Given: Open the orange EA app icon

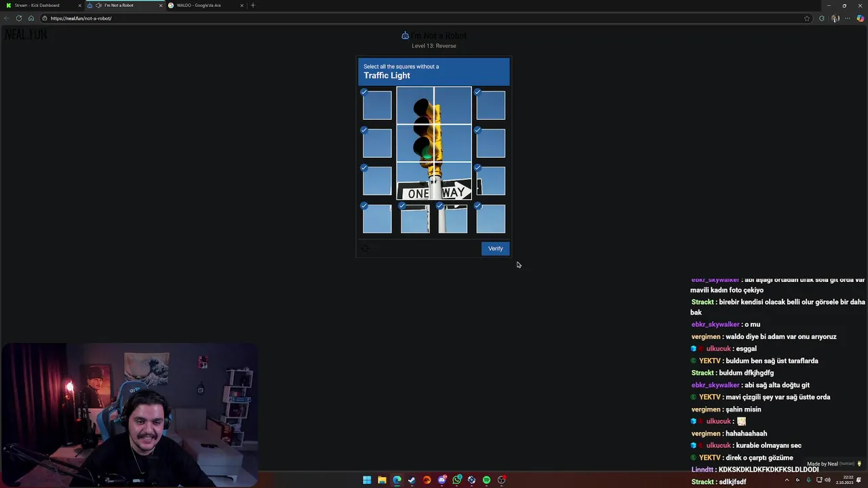Looking at the screenshot, I should (x=427, y=480).
